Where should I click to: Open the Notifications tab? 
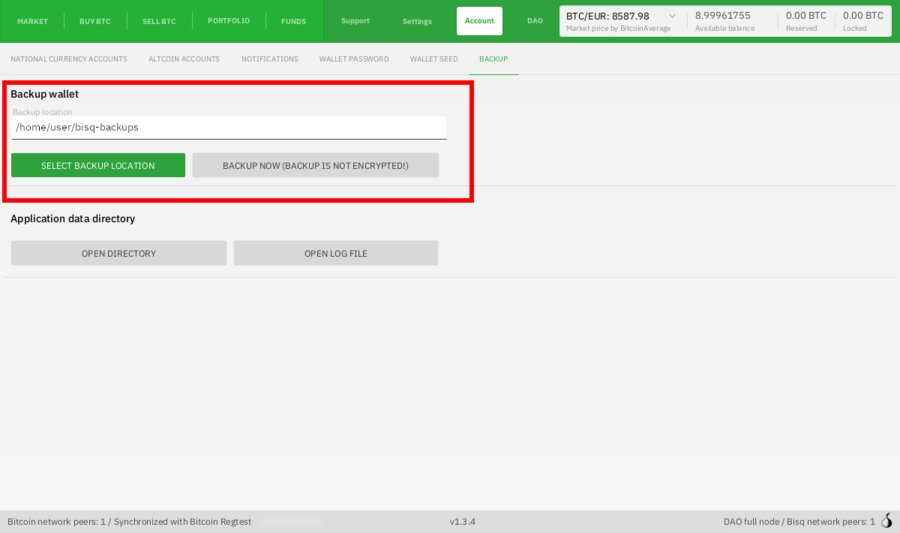click(x=270, y=59)
